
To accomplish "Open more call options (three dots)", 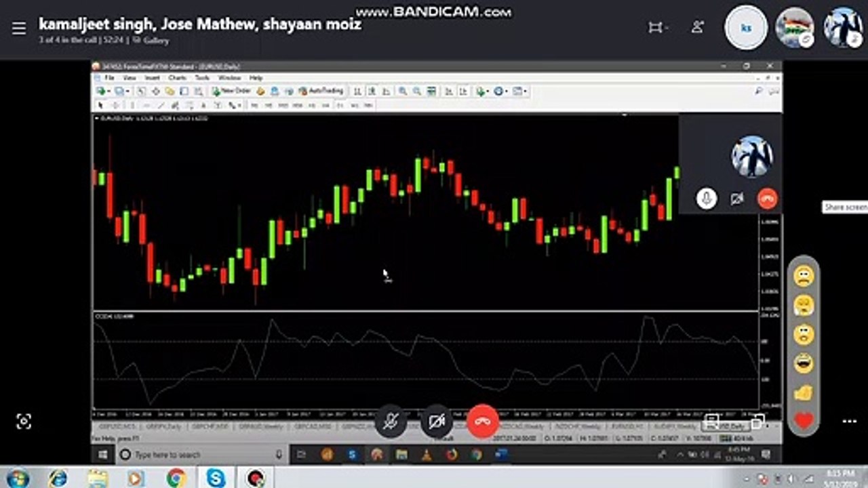I will point(849,422).
